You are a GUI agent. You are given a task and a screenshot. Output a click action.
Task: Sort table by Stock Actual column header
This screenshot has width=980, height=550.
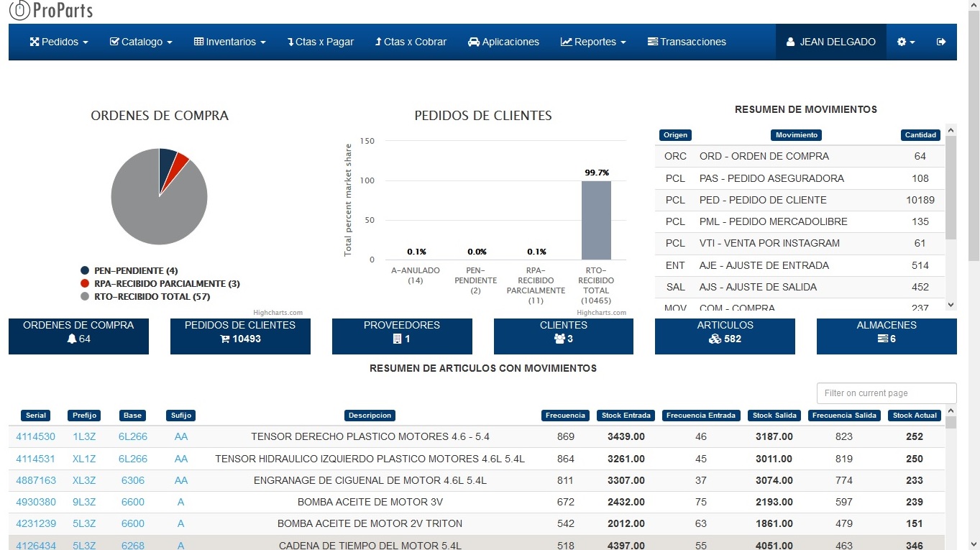pyautogui.click(x=915, y=416)
